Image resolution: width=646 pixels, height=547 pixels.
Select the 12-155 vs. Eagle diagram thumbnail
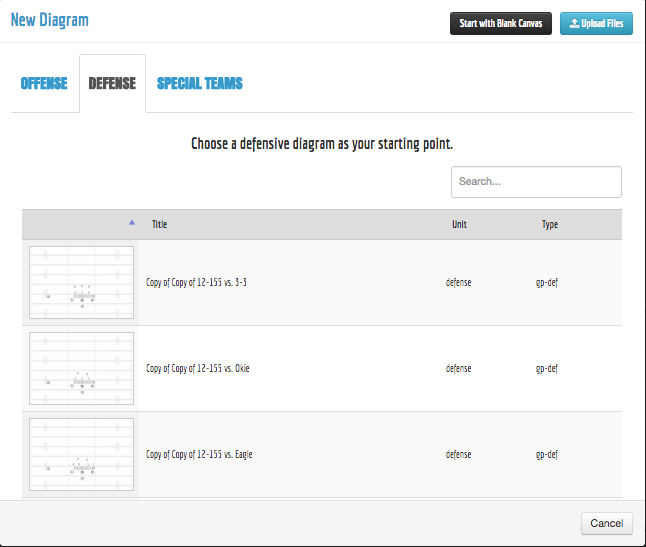pyautogui.click(x=81, y=455)
